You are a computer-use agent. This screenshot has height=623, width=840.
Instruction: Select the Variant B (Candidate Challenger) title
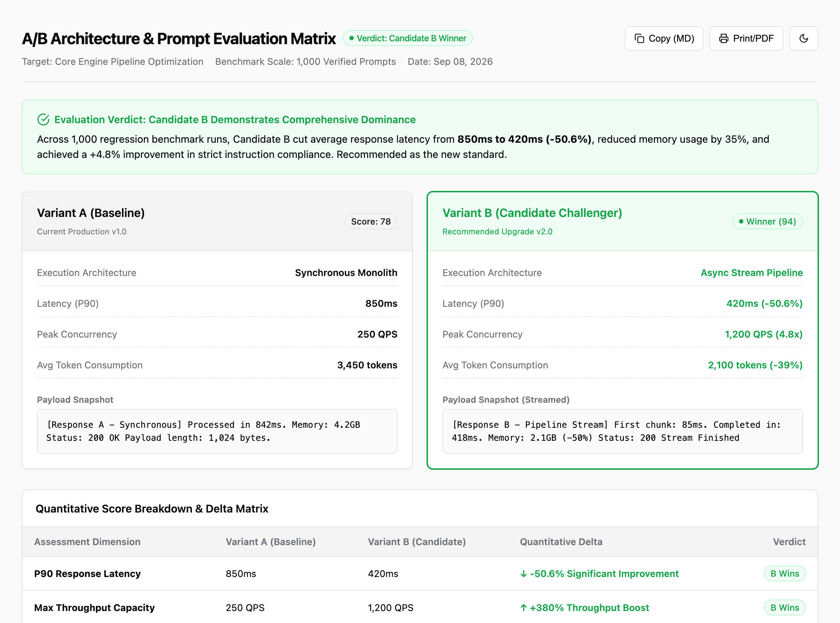coord(532,213)
